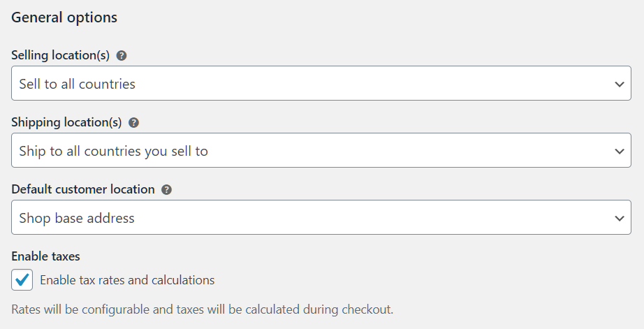Select the 'Sell to all countries' value text
This screenshot has height=329, width=644.
tap(78, 84)
